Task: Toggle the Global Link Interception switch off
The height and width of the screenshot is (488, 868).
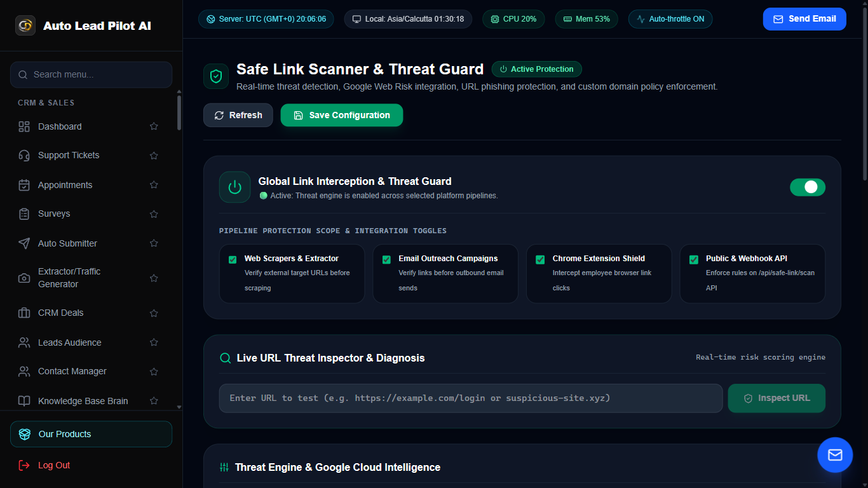Action: (x=808, y=187)
